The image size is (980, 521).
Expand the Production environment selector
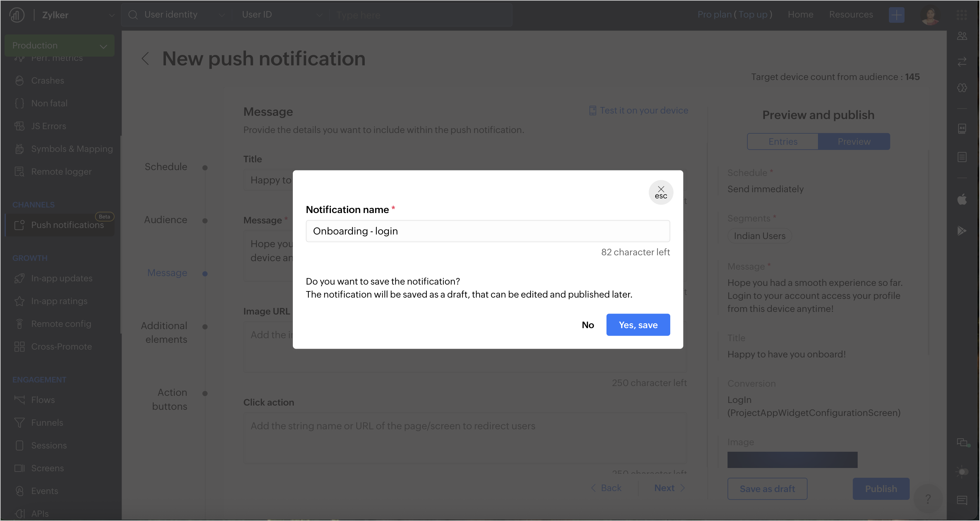coord(59,46)
